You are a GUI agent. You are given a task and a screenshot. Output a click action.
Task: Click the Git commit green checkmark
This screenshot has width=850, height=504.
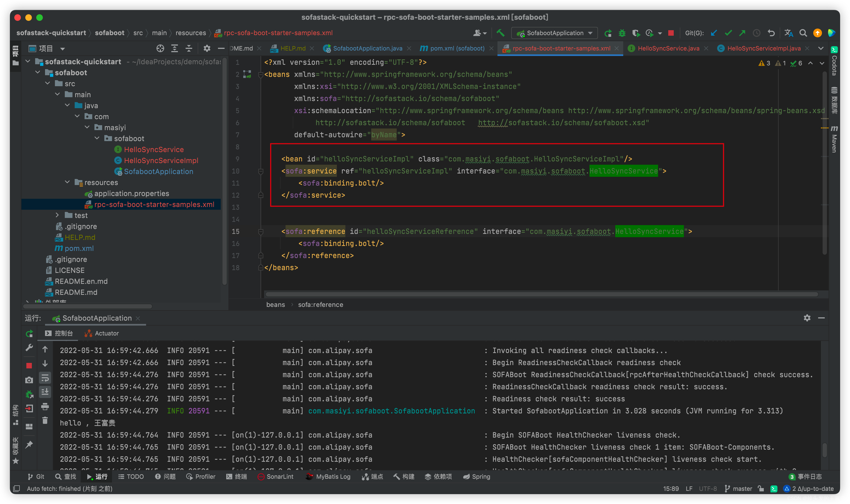pyautogui.click(x=728, y=33)
